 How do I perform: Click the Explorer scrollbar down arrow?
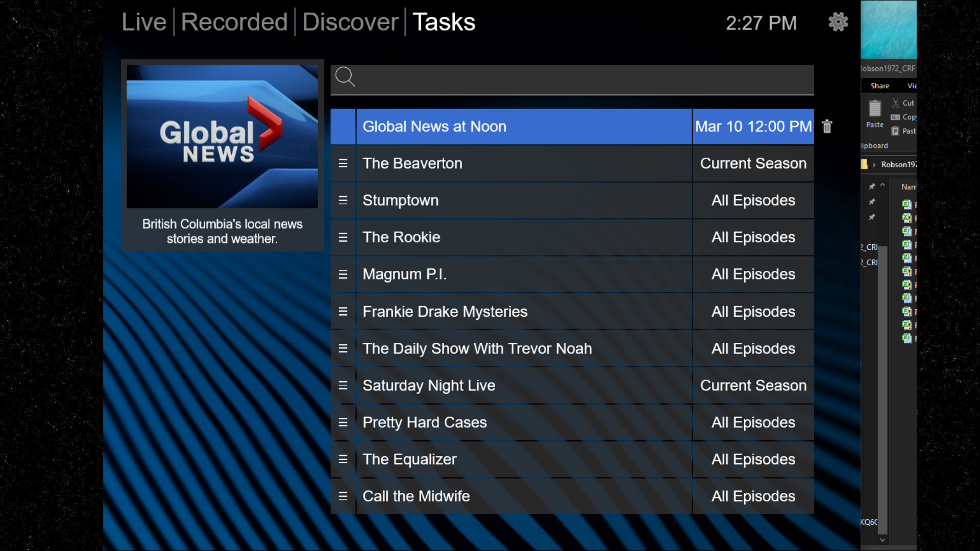tap(883, 540)
